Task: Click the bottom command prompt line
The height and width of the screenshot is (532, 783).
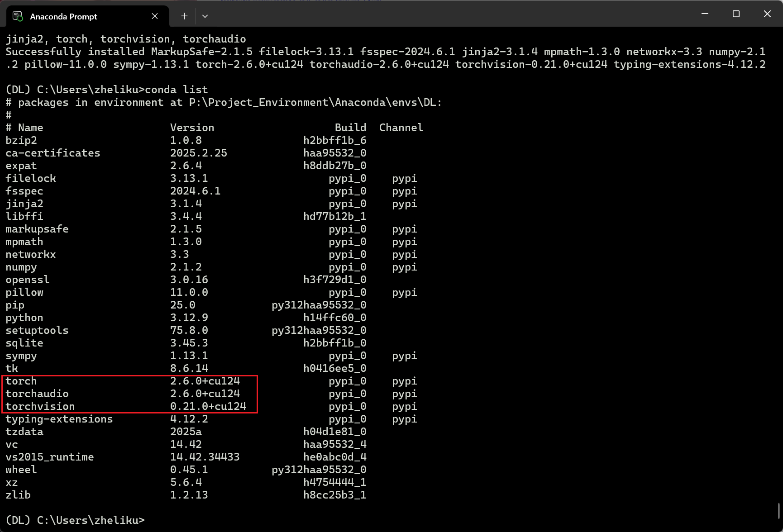Action: [x=75, y=521]
